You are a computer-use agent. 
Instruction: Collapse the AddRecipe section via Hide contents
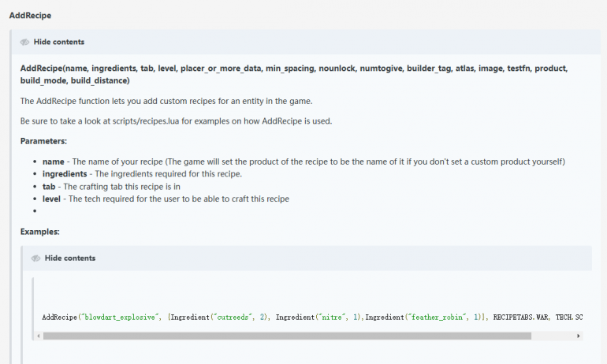(58, 42)
